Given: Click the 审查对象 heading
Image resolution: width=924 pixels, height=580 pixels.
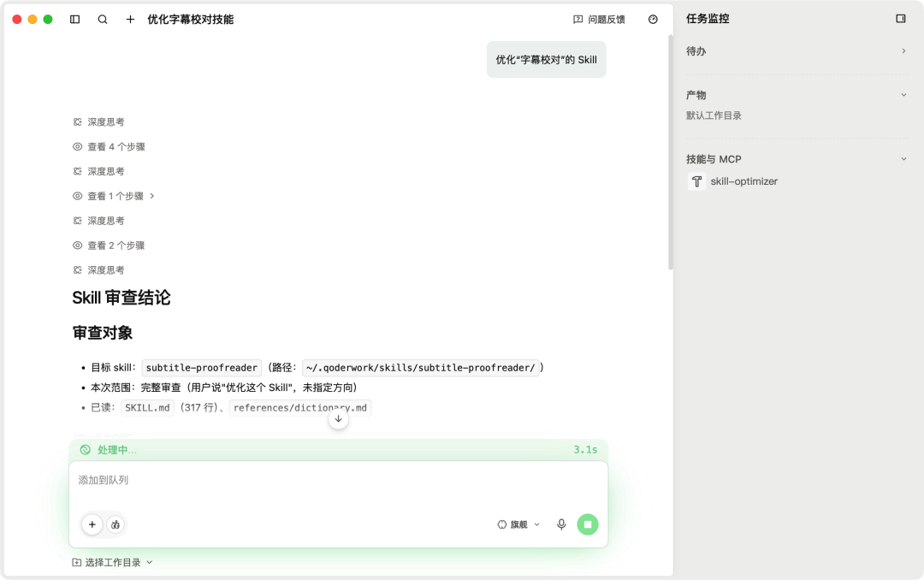Looking at the screenshot, I should point(103,333).
